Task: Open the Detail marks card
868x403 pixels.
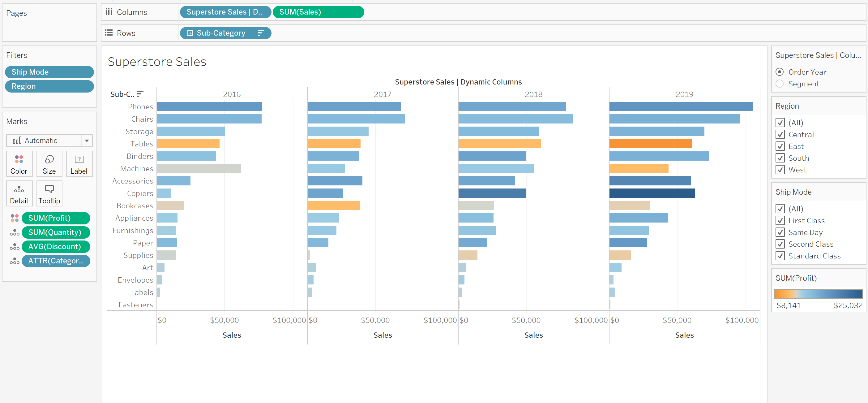Action: (x=19, y=193)
